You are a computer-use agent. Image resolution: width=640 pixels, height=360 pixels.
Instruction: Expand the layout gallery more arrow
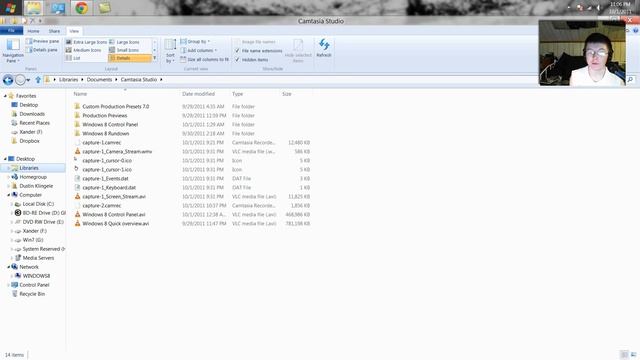155,58
